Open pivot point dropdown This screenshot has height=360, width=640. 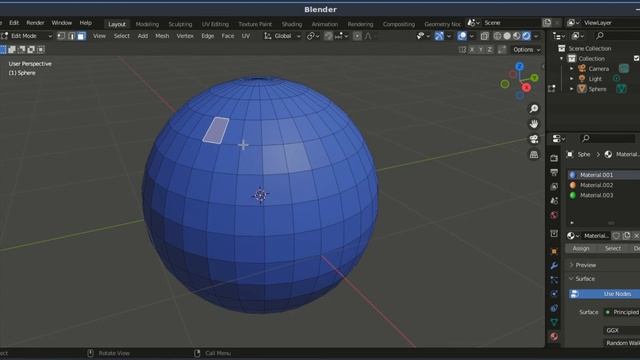point(313,36)
